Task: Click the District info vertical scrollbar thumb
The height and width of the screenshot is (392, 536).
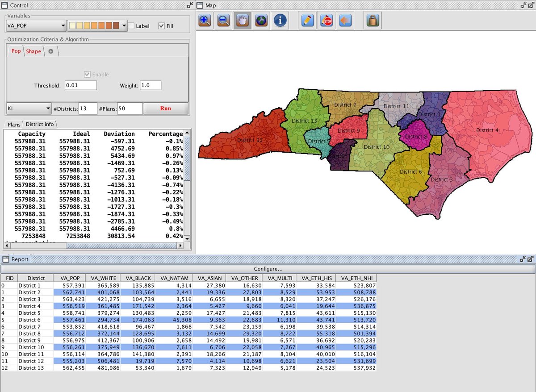Action: 187,159
